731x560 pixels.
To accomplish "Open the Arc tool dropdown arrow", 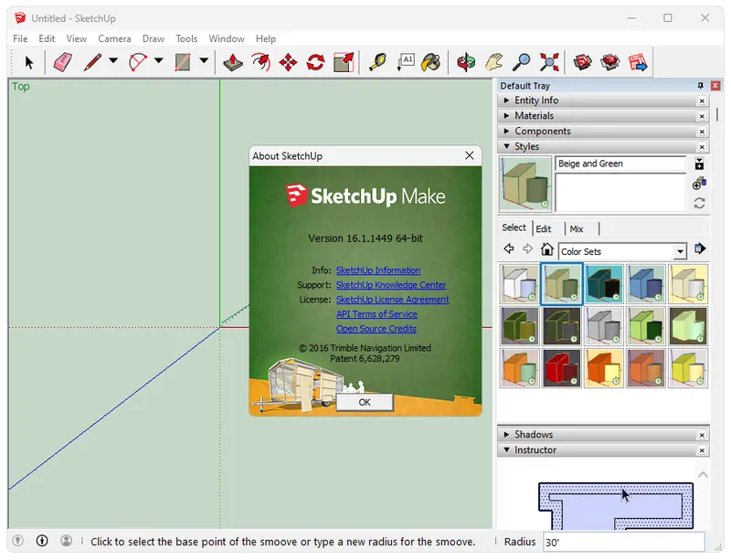I will [158, 60].
